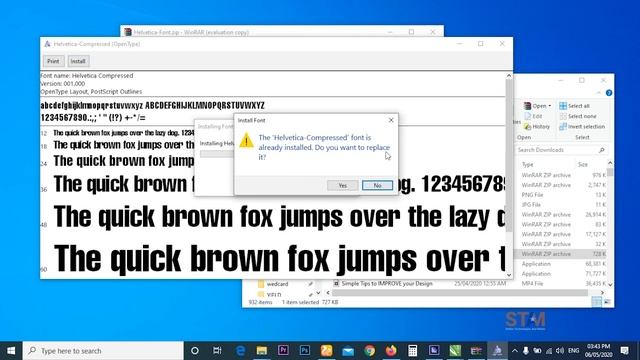
Task: Click the taskbar search box
Action: point(103,351)
